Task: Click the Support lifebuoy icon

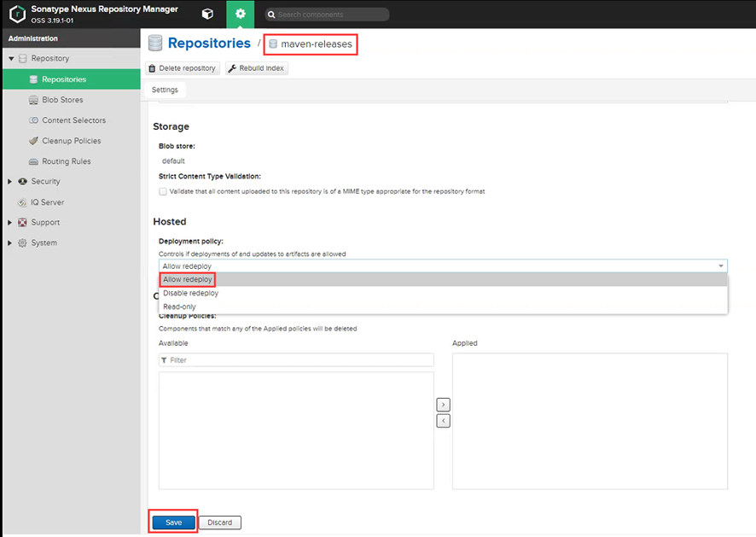Action: pos(23,223)
